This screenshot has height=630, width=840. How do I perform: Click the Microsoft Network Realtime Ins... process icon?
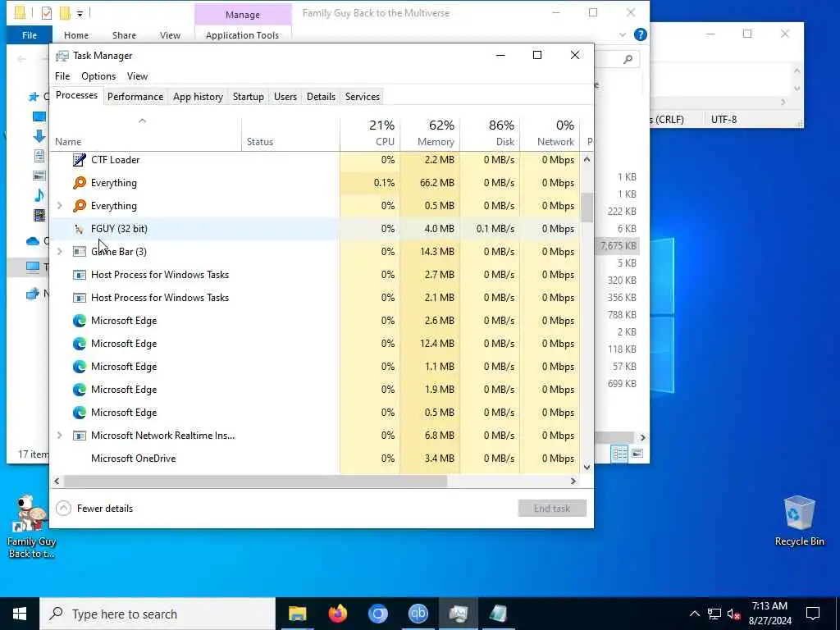click(80, 436)
